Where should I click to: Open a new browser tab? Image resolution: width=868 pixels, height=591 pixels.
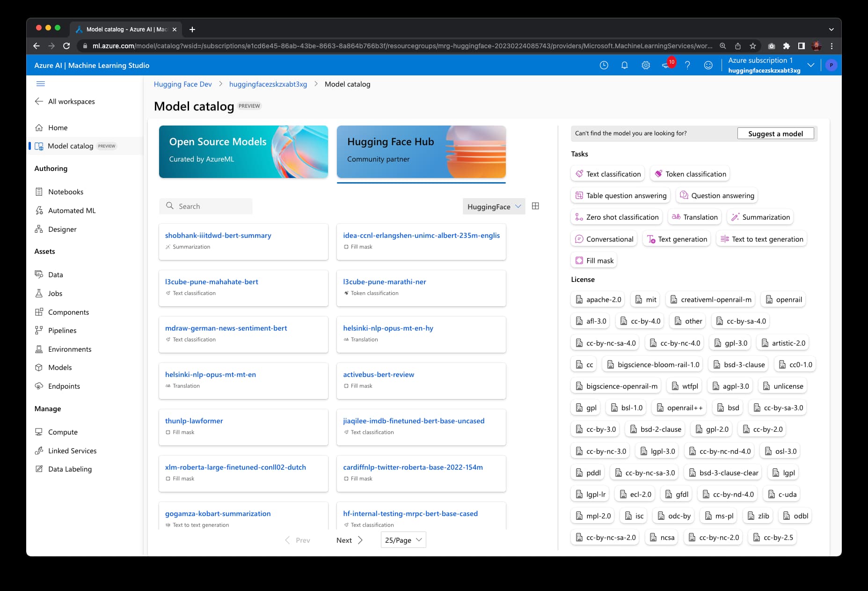[x=192, y=30]
